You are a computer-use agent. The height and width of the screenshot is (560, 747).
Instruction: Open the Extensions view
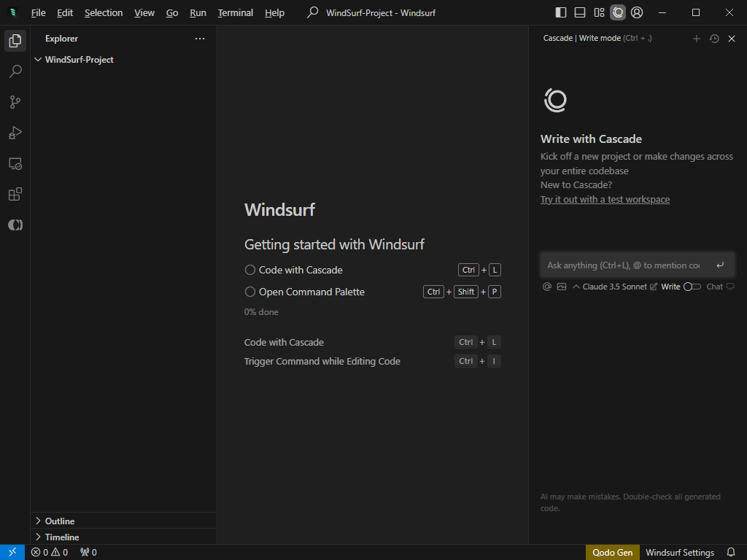click(15, 194)
